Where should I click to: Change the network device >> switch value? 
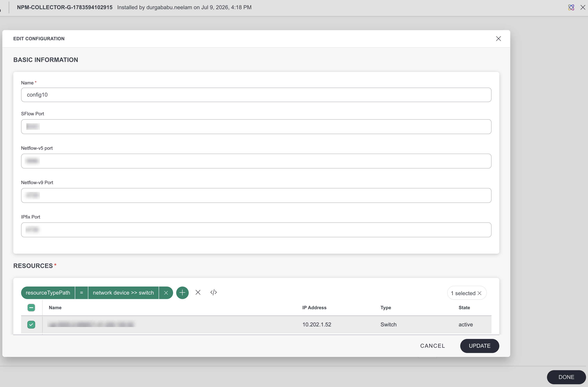(123, 293)
